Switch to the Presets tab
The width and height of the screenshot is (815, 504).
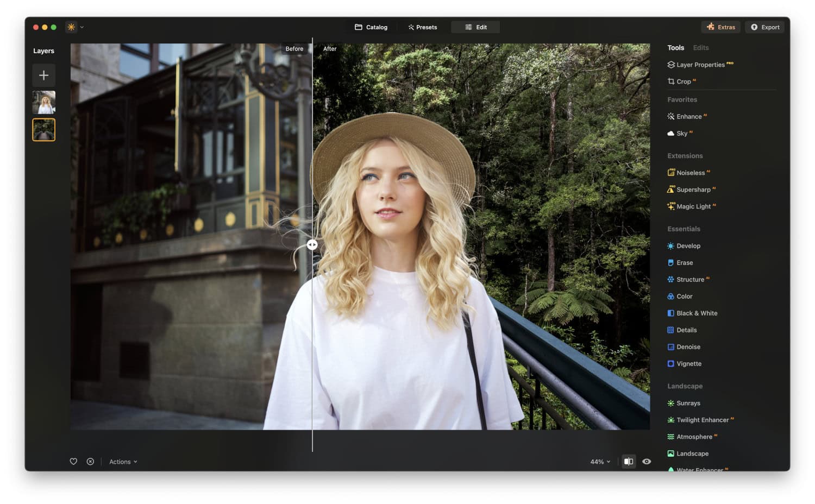click(422, 27)
